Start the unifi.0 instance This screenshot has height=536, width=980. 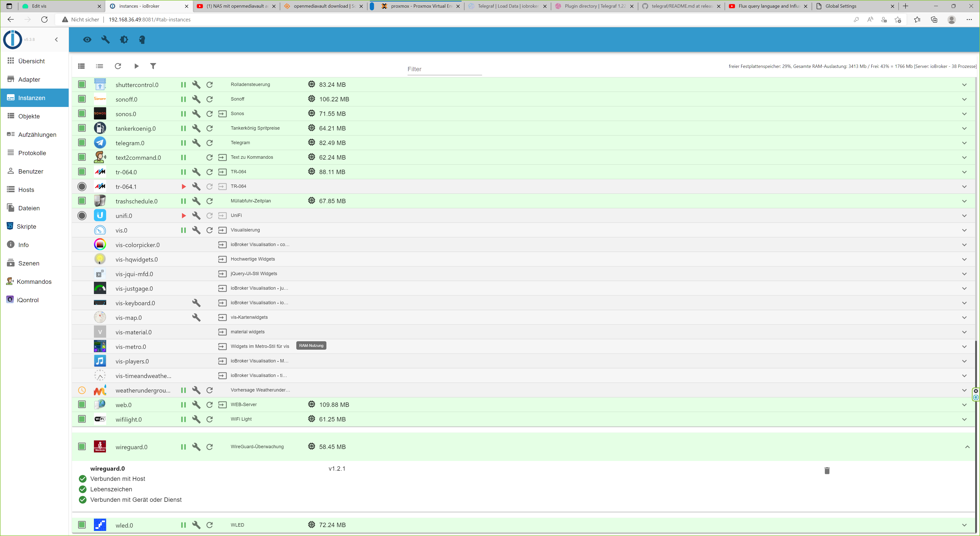183,216
